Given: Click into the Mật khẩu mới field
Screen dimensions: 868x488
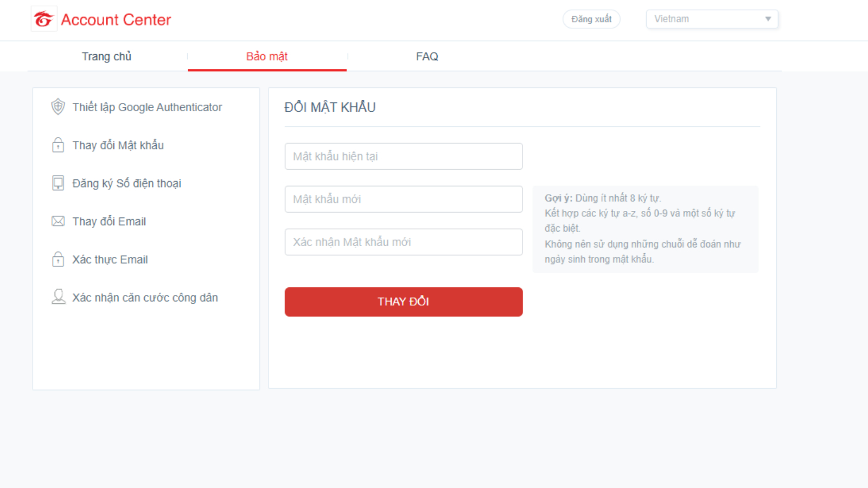Looking at the screenshot, I should coord(404,199).
